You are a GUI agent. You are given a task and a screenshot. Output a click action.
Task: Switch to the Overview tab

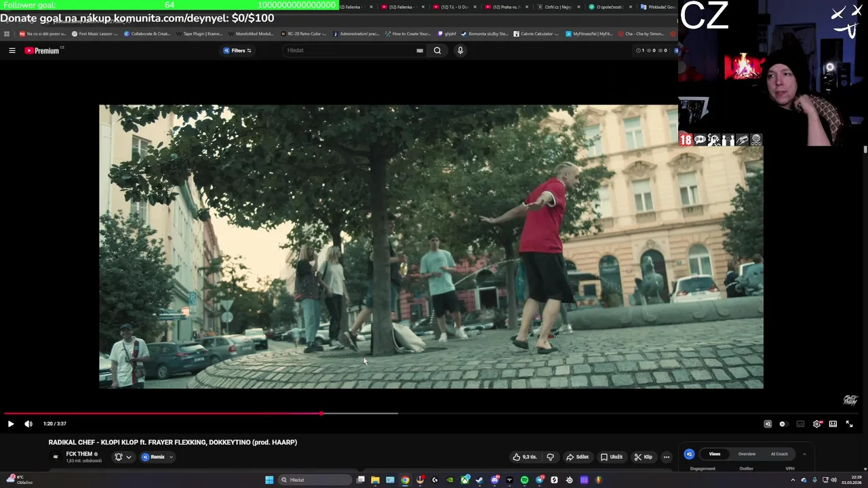[x=747, y=454]
